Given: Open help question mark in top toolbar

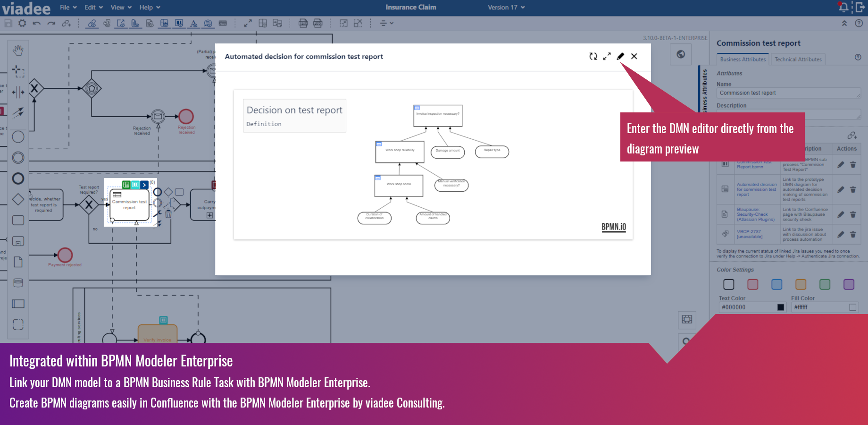Looking at the screenshot, I should click(859, 23).
